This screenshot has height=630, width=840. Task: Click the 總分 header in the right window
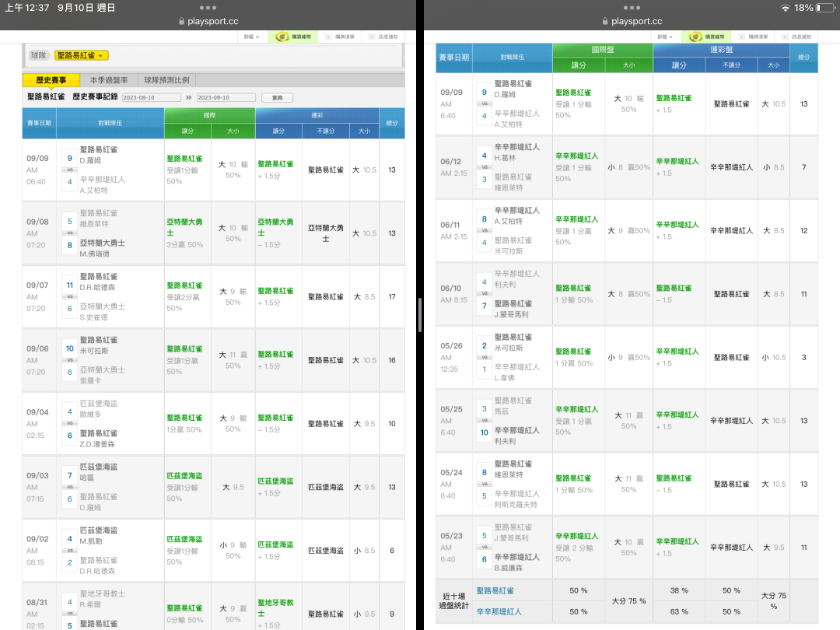coord(803,58)
